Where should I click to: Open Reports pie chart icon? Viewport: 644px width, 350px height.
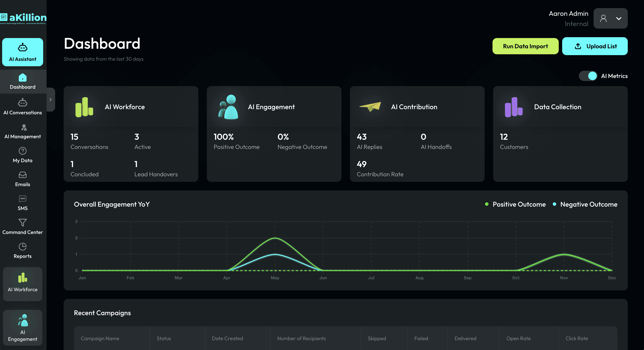(22, 247)
